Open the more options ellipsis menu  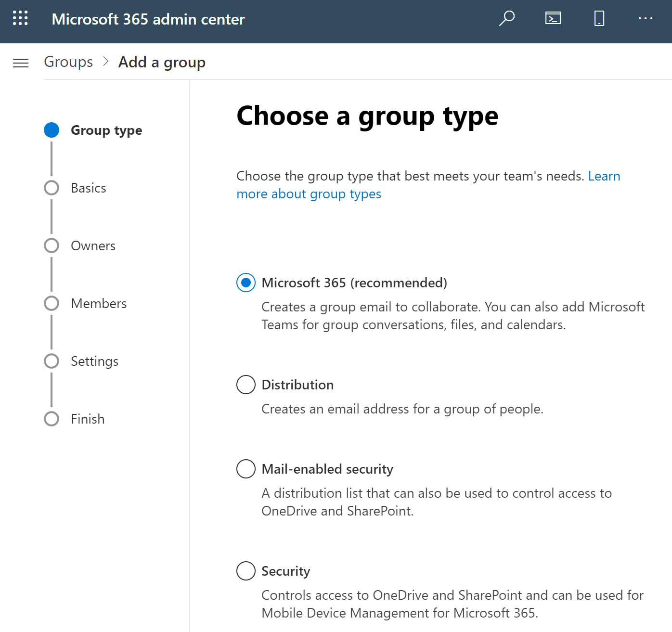coord(645,19)
